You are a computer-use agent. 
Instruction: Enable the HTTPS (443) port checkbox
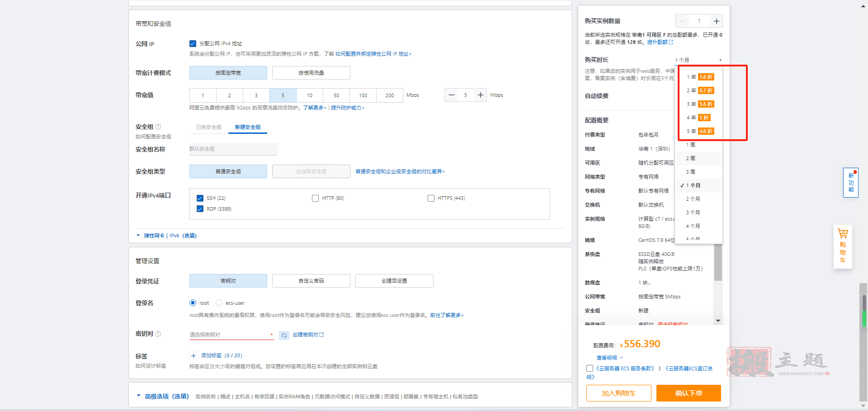(x=431, y=198)
